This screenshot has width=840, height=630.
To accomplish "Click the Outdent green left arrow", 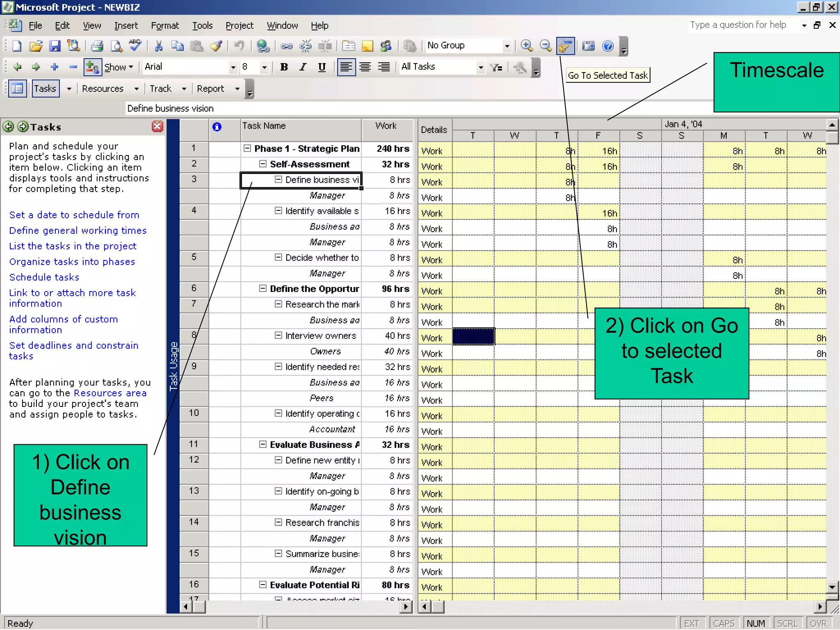I will pyautogui.click(x=17, y=67).
